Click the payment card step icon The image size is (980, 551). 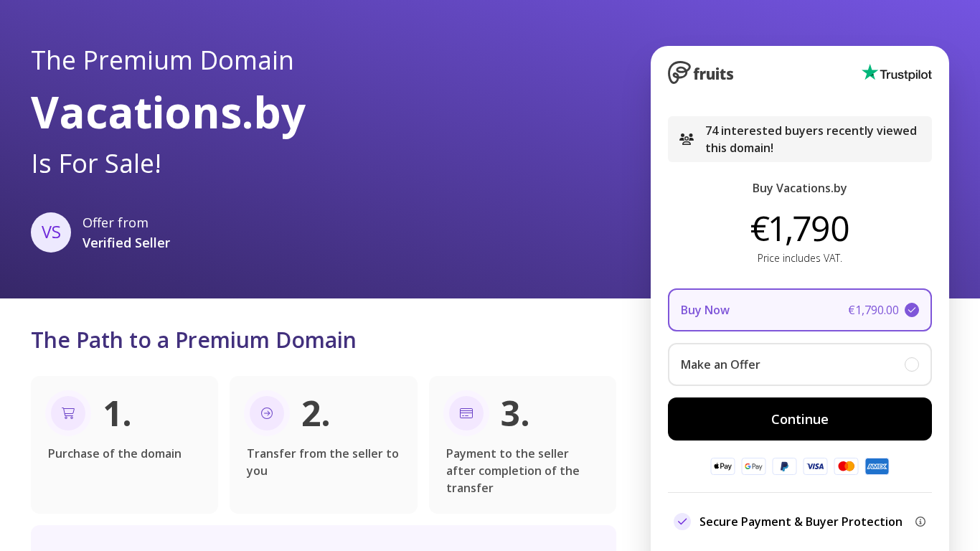(x=466, y=413)
